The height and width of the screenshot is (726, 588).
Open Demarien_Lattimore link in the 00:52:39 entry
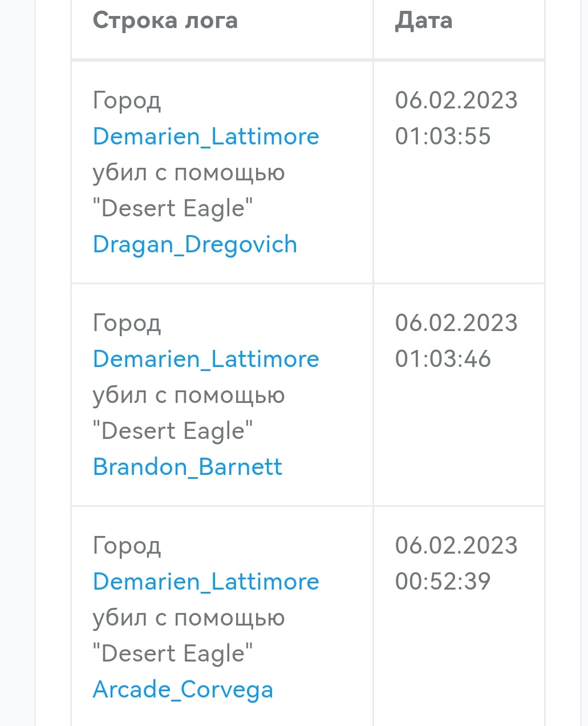[x=206, y=582]
